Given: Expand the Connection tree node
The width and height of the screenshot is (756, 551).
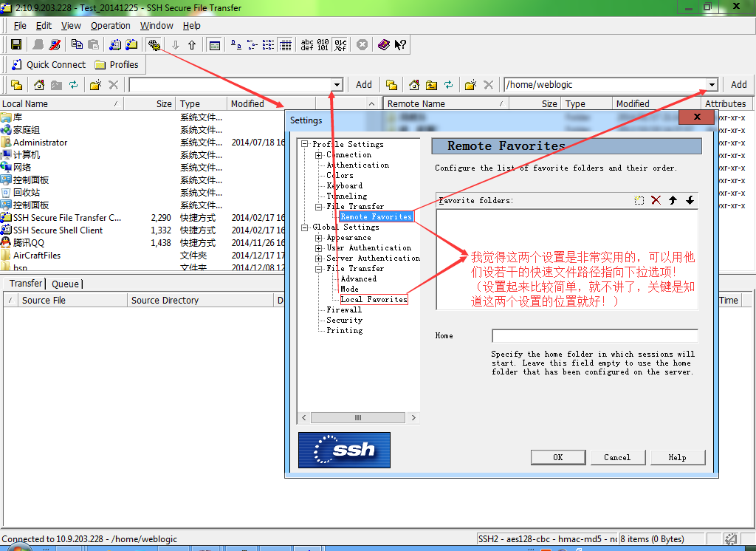Looking at the screenshot, I should (x=319, y=155).
